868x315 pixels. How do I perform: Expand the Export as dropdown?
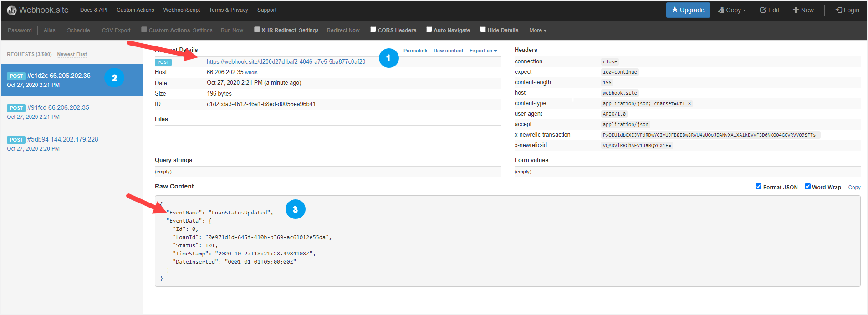click(x=483, y=51)
